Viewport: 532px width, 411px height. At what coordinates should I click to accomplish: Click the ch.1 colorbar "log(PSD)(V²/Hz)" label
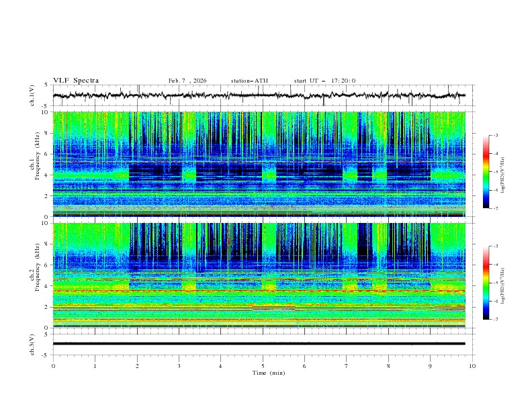point(502,175)
